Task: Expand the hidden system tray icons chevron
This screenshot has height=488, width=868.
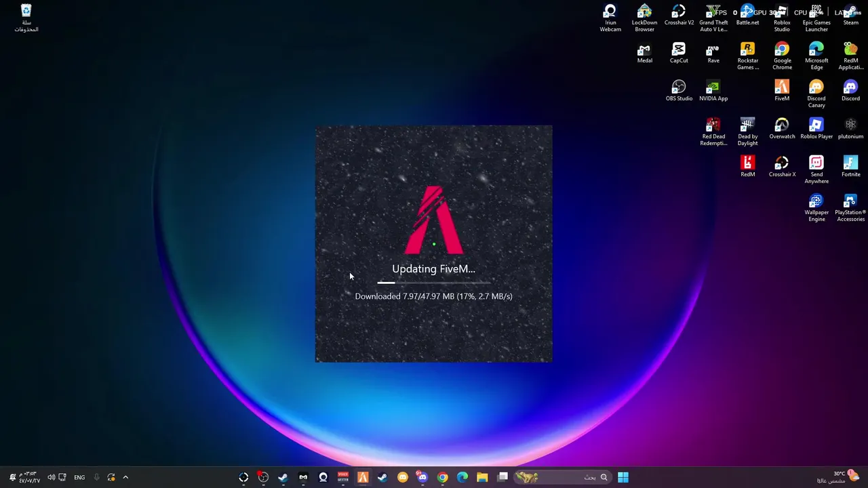Action: tap(125, 477)
